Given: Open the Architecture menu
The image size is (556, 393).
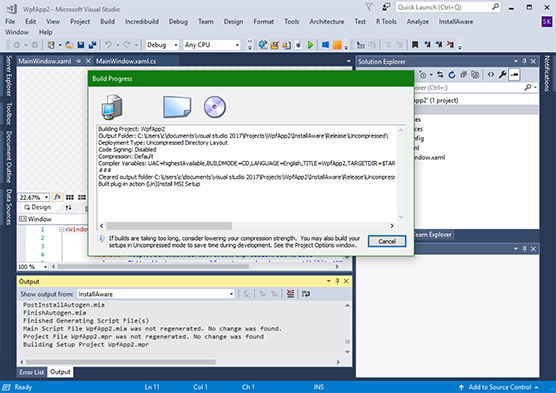Looking at the screenshot, I should (x=327, y=22).
